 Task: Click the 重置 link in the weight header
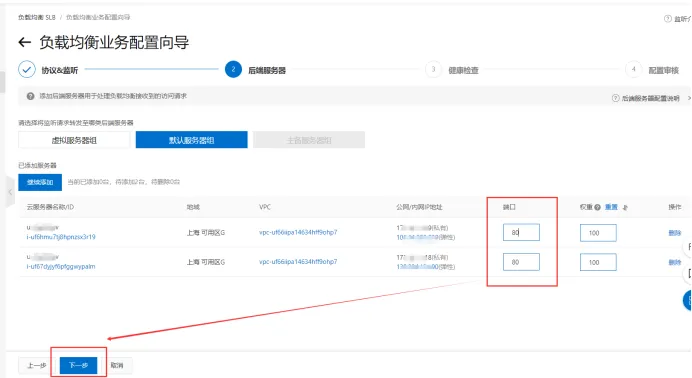pos(611,207)
